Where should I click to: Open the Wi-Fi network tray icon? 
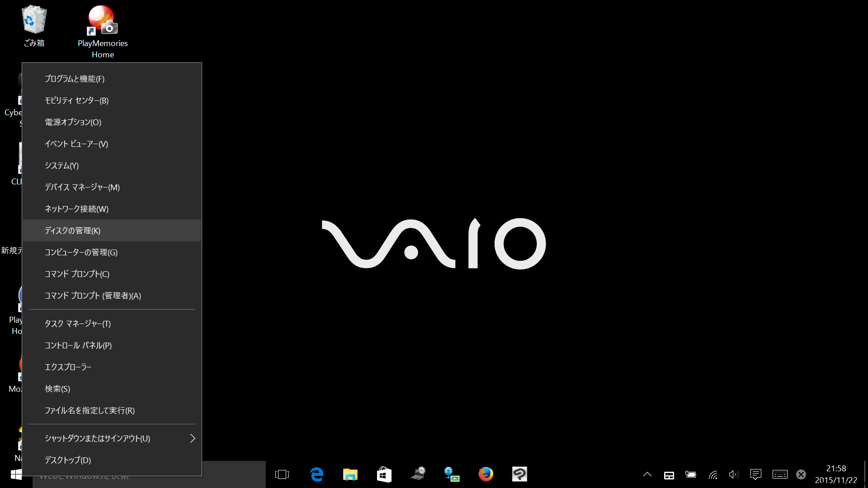click(713, 474)
